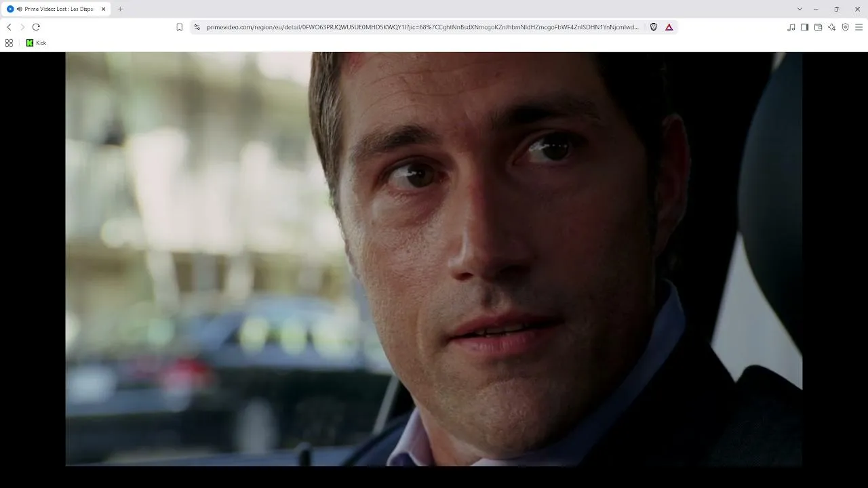Bookmark this page with the bookmark icon
Screen dimensions: 868x488
(180, 27)
